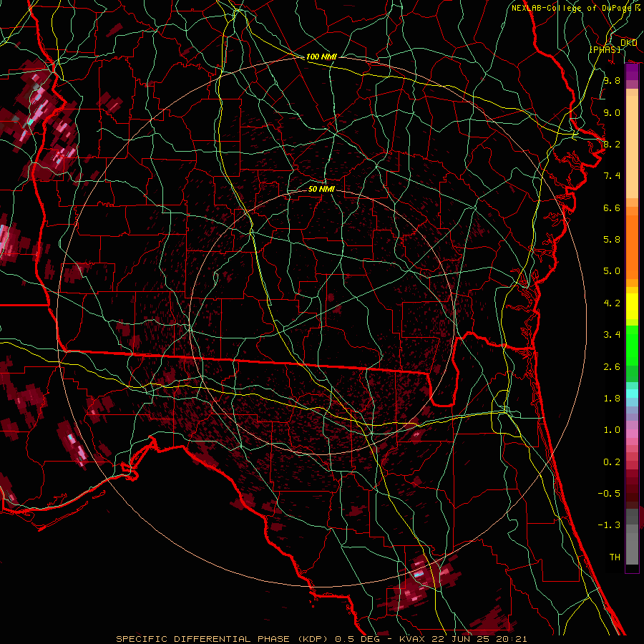Click the 100 NMI range ring label
The image size is (644, 644).
click(x=321, y=57)
